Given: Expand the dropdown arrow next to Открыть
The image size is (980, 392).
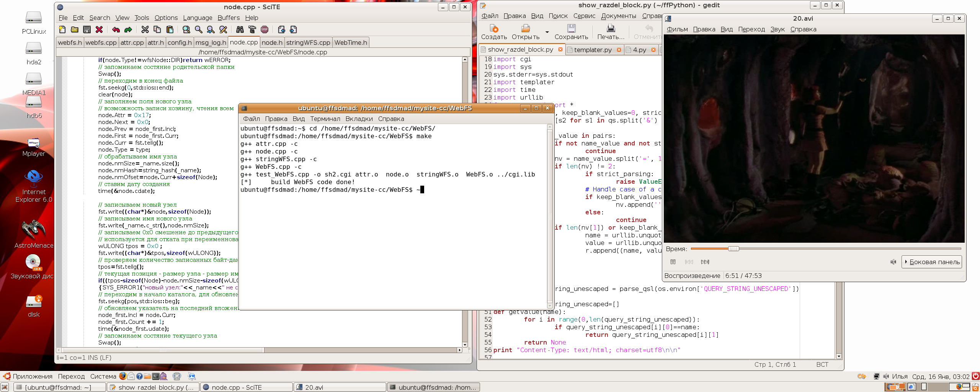Looking at the screenshot, I should pos(547,32).
